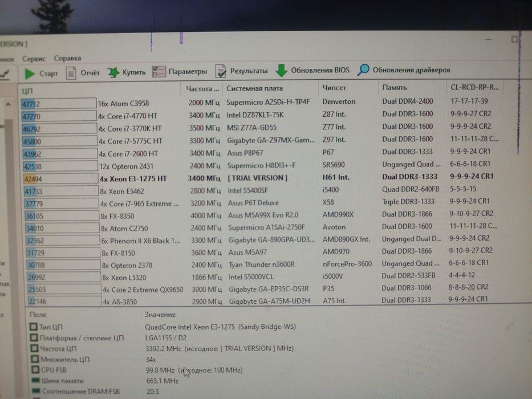
Task: Open the Отчёт report document icon
Action: (71, 73)
